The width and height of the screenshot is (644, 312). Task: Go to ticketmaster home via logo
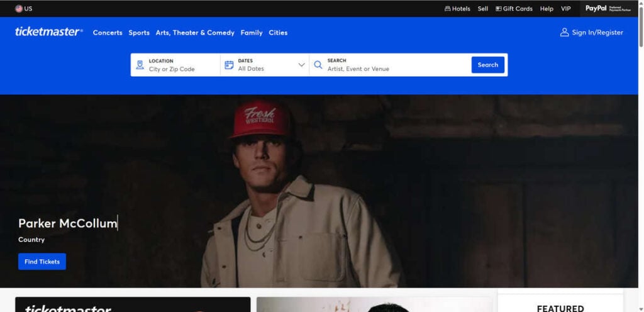(49, 32)
